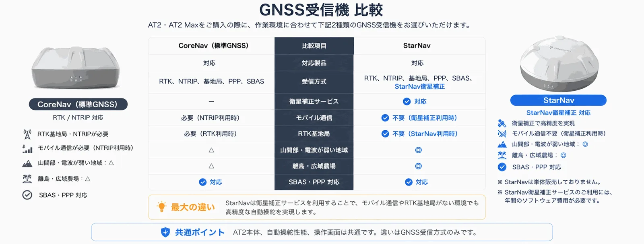Click StarNav衛星補正 対応 under the StarNav pill

click(558, 113)
